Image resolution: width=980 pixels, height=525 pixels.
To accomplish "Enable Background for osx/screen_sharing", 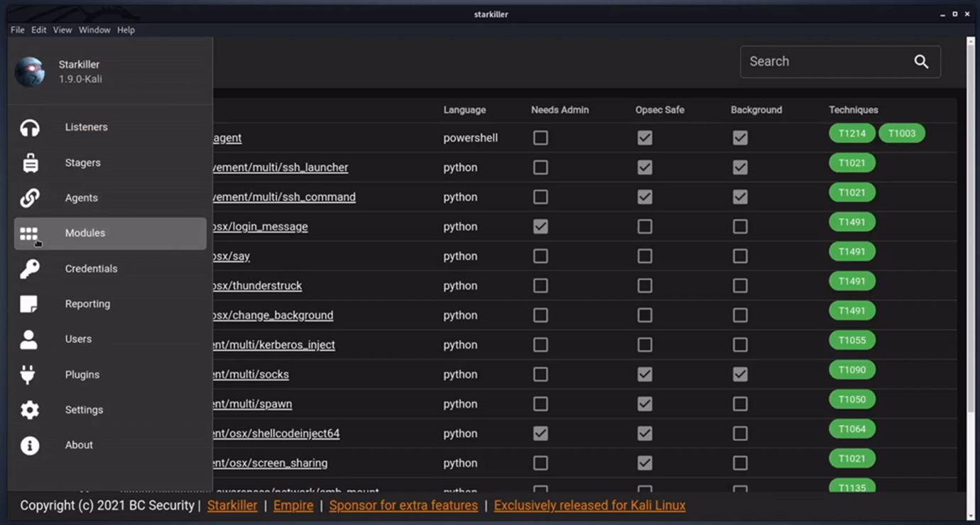I will pos(740,463).
